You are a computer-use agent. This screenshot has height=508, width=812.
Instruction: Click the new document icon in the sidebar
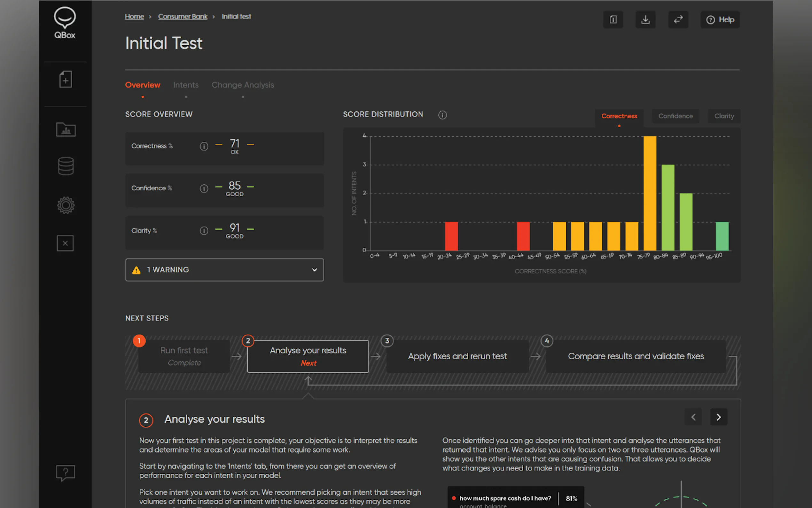[66, 79]
